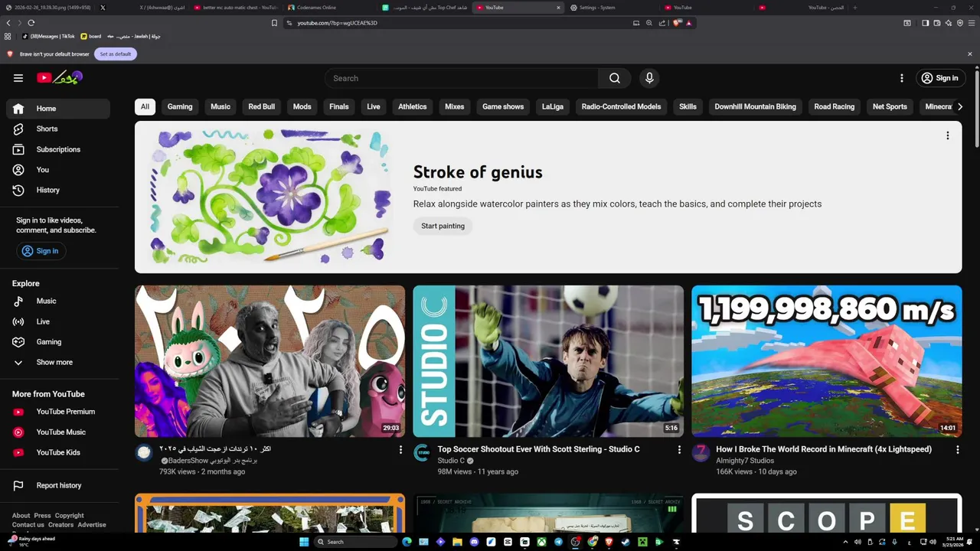Open History in the sidebar
This screenshot has width=980, height=551.
[58, 190]
